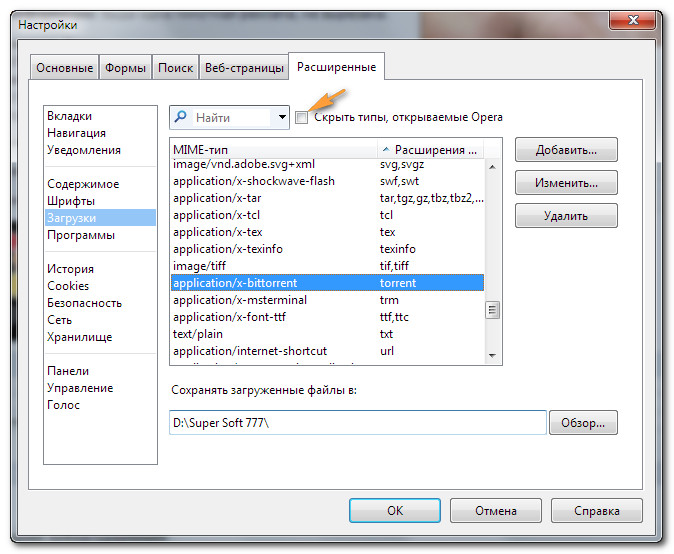The image size is (674, 554).
Task: Confirm settings with OK button
Action: point(395,511)
